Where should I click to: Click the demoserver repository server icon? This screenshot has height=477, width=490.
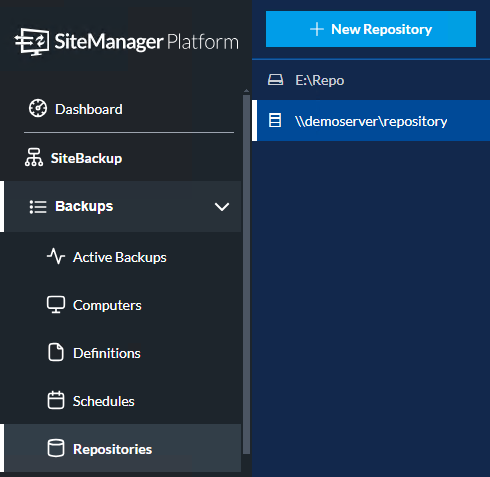pyautogui.click(x=275, y=120)
